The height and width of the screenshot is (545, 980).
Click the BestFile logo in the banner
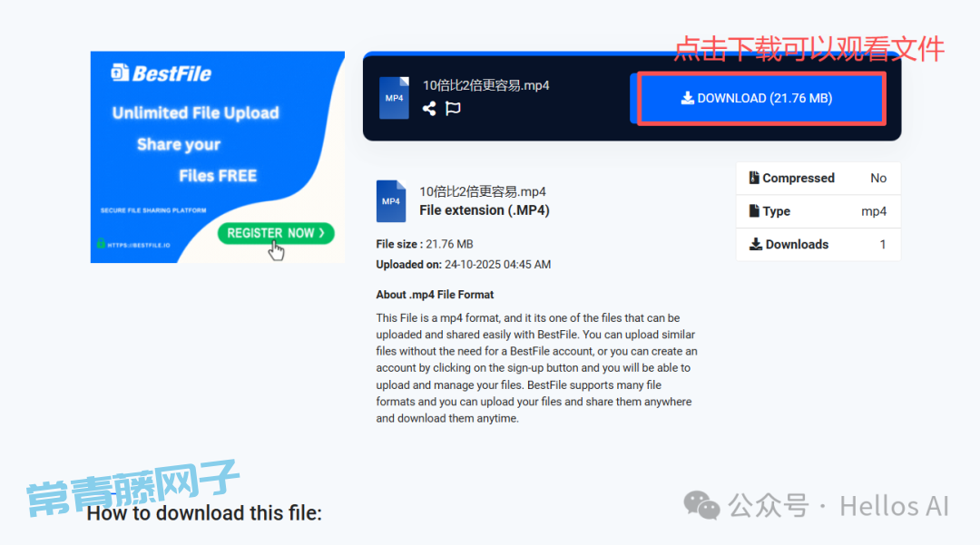click(x=162, y=73)
